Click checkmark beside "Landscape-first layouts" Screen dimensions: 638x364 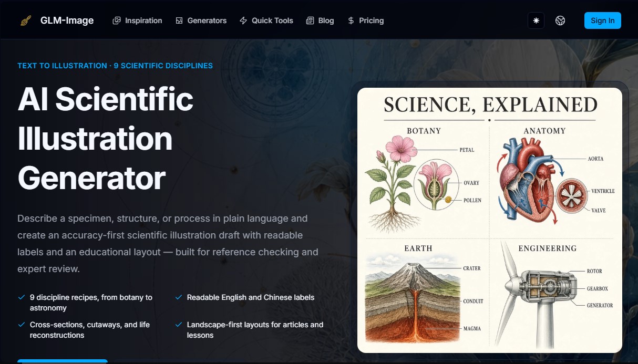(x=179, y=325)
